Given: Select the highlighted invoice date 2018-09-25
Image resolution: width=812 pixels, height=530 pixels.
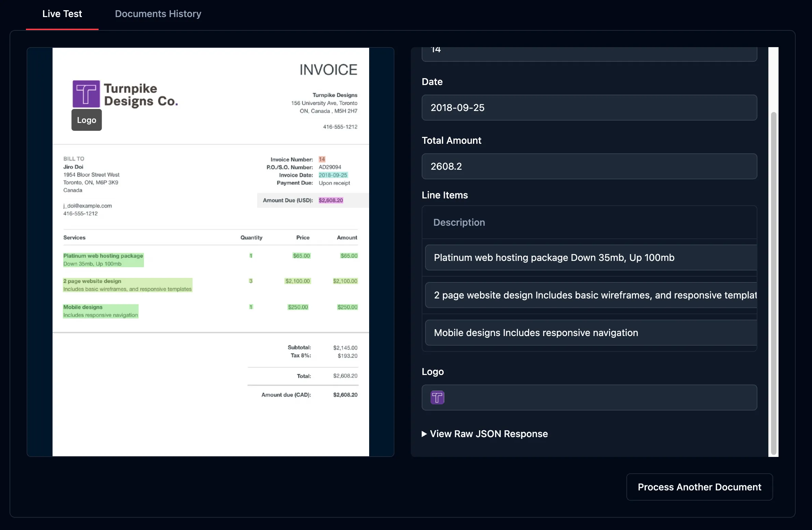Looking at the screenshot, I should pyautogui.click(x=333, y=175).
